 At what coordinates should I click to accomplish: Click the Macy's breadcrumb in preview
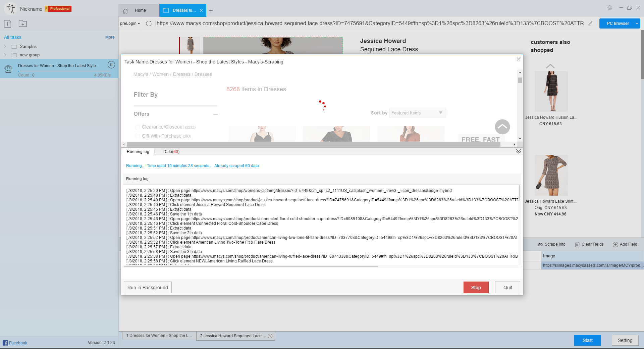pos(141,74)
